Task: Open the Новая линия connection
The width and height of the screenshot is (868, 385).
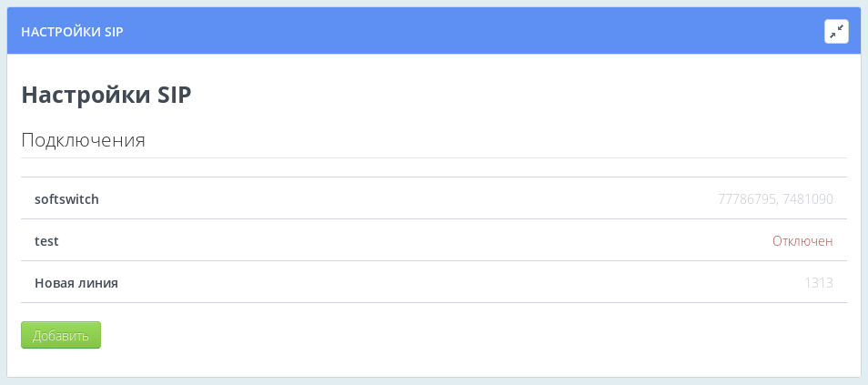Action: pyautogui.click(x=76, y=282)
